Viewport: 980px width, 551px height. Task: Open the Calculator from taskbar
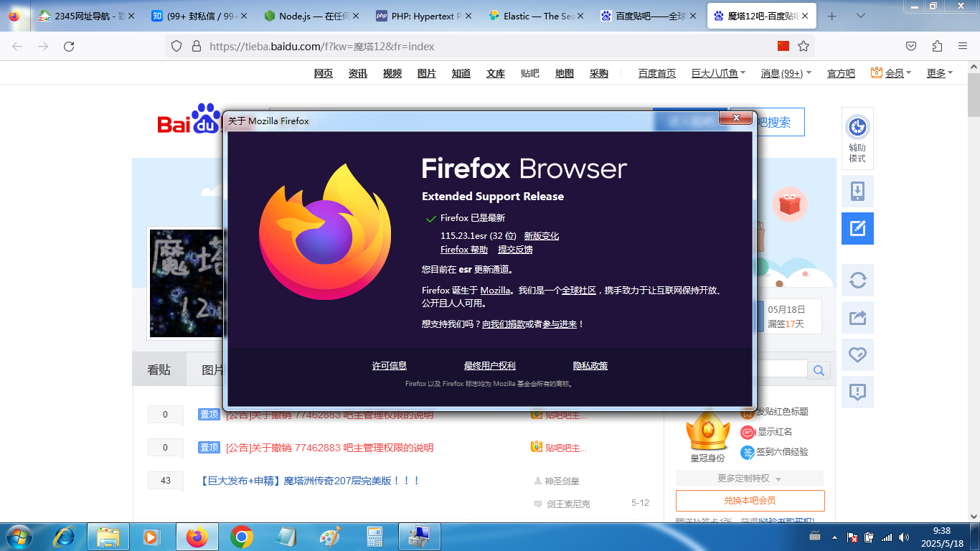(374, 537)
